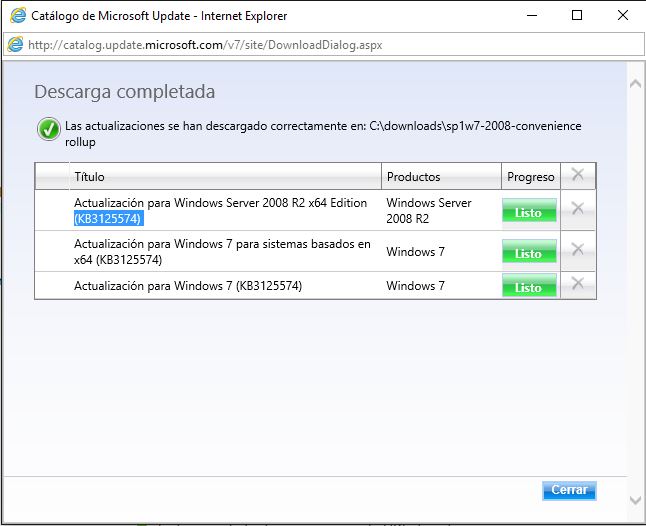Click the Productos column header
The height and width of the screenshot is (526, 646).
(x=441, y=177)
